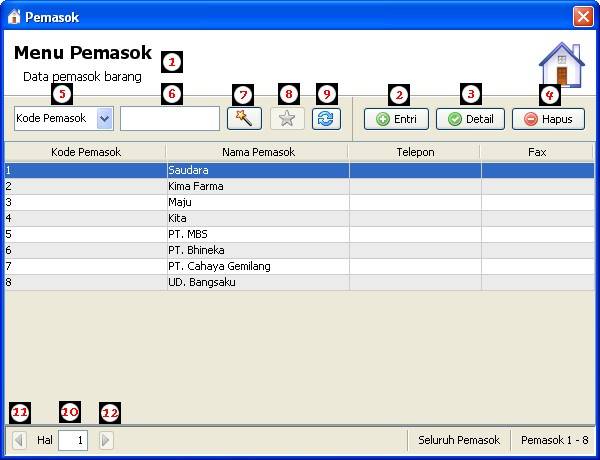The image size is (600, 460).
Task: Sort by Nama Pemasok column header
Action: (x=258, y=152)
